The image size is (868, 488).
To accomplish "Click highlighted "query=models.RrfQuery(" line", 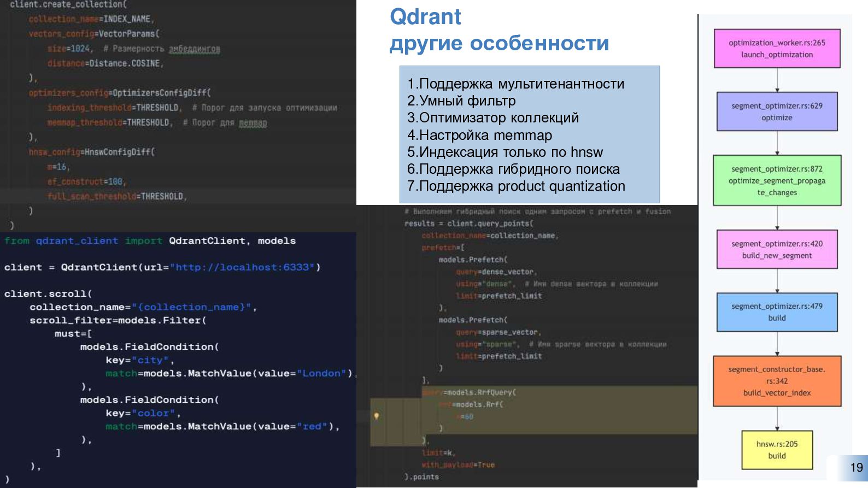I will [469, 392].
